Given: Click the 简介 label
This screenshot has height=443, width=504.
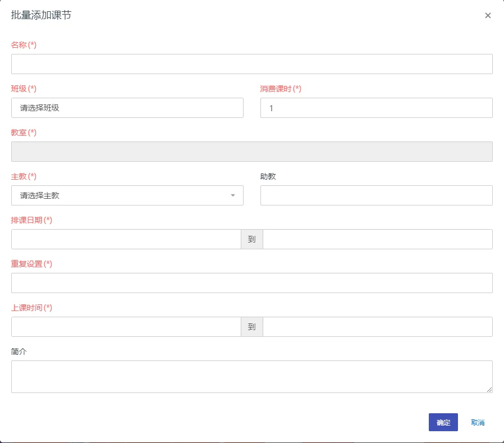Looking at the screenshot, I should 19,351.
